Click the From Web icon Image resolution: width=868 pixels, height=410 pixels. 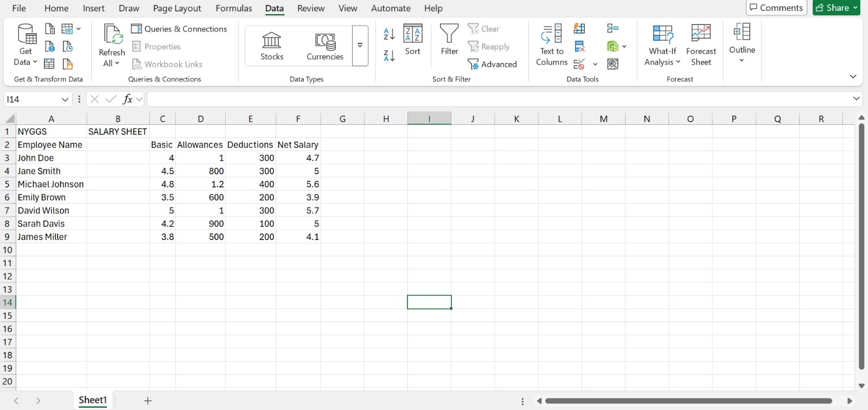[x=49, y=46]
